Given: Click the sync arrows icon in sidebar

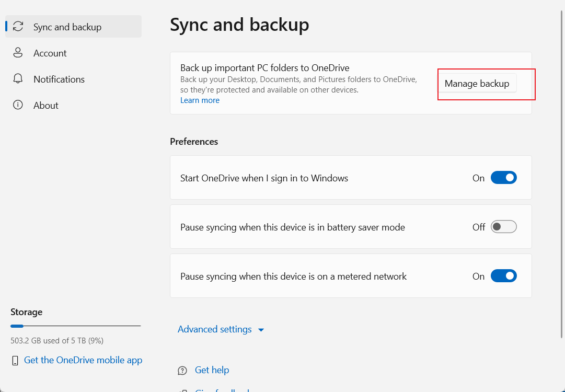Looking at the screenshot, I should pos(18,27).
